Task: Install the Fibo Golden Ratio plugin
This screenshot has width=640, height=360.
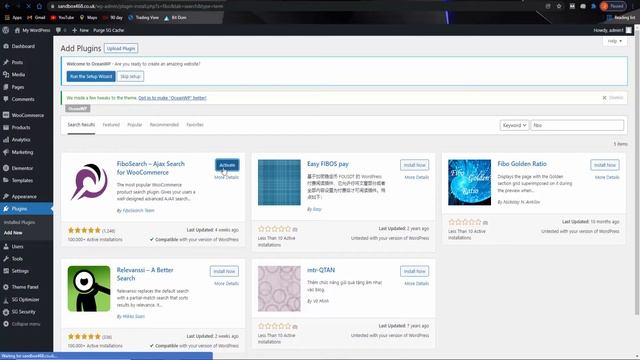Action: pos(604,165)
